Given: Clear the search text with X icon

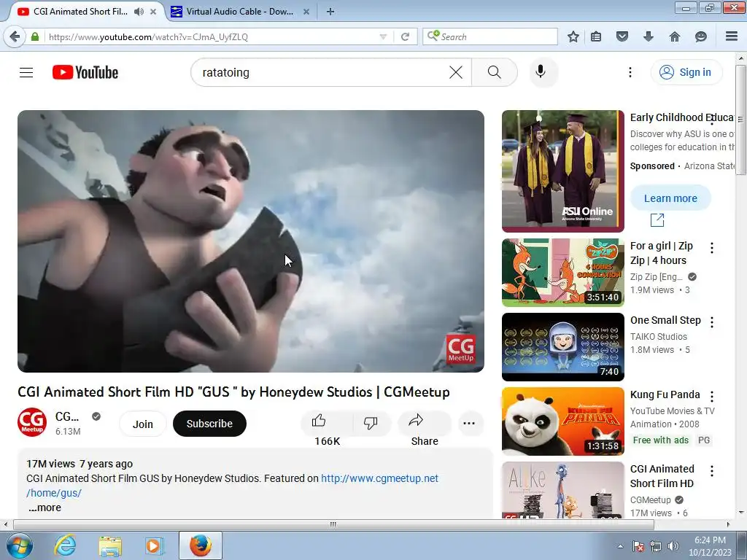Looking at the screenshot, I should (x=456, y=72).
